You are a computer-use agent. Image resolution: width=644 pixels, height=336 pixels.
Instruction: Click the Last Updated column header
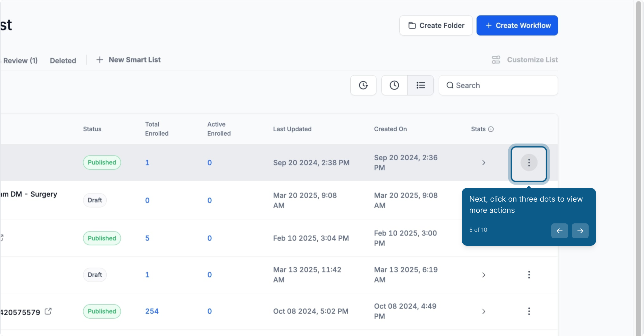click(292, 129)
